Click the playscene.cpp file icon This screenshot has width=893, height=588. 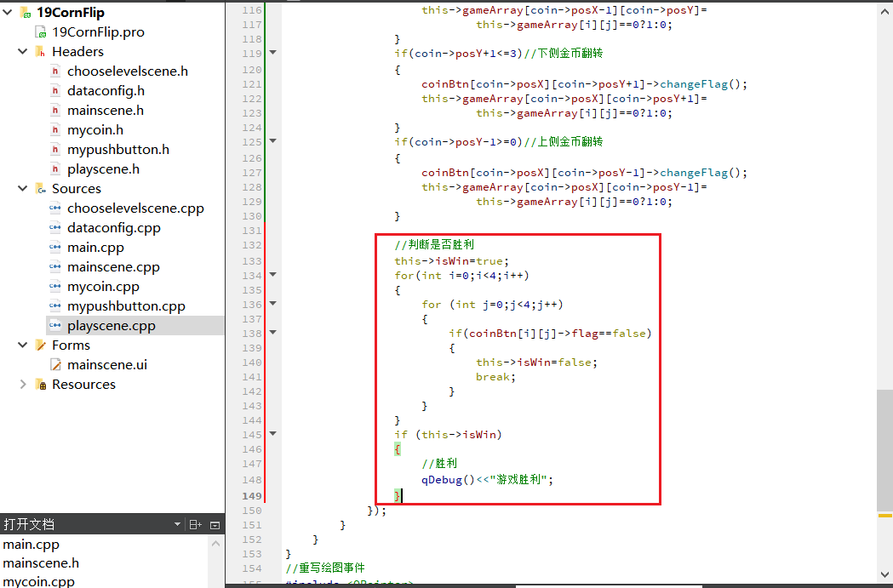click(55, 326)
